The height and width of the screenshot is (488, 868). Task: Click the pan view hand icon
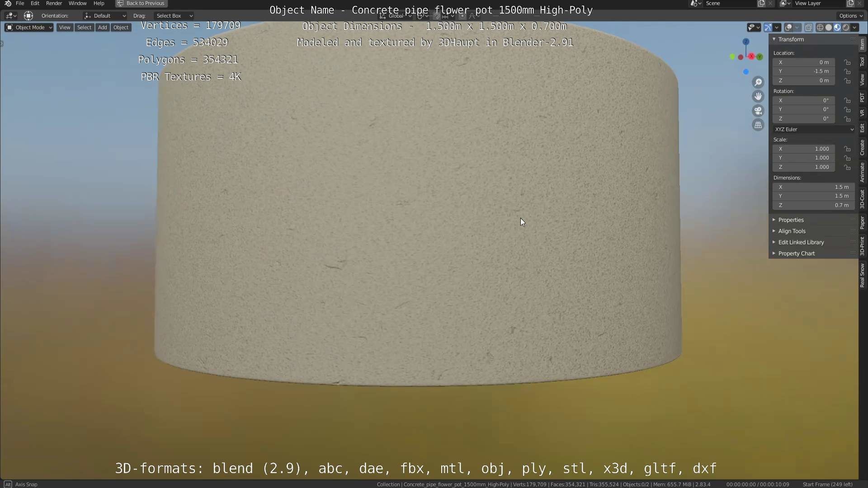click(x=758, y=96)
